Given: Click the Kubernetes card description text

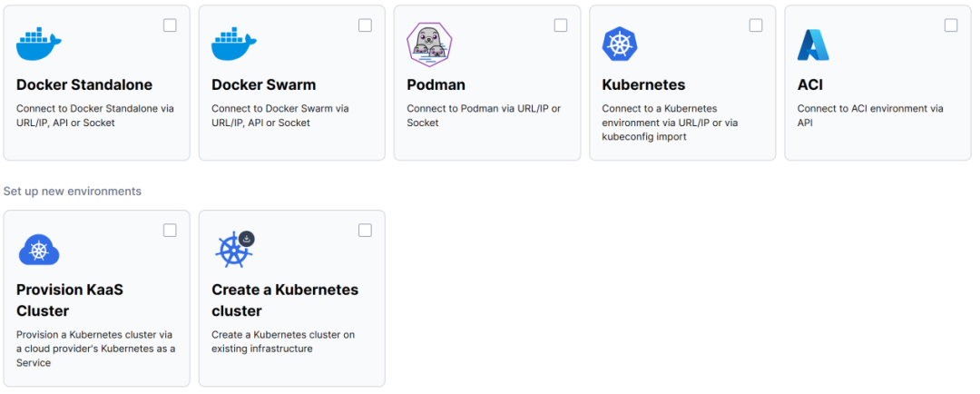Looking at the screenshot, I should click(670, 123).
